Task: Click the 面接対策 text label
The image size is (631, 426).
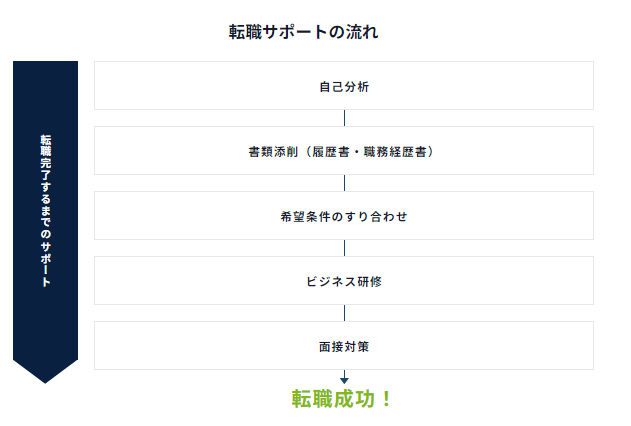Action: (344, 346)
